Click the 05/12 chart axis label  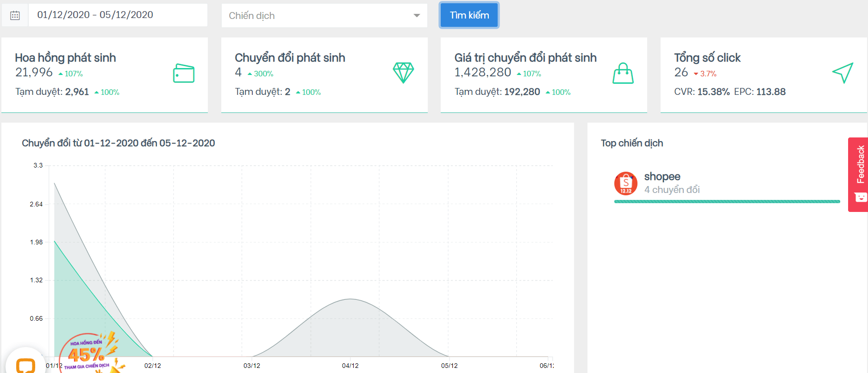(x=449, y=366)
